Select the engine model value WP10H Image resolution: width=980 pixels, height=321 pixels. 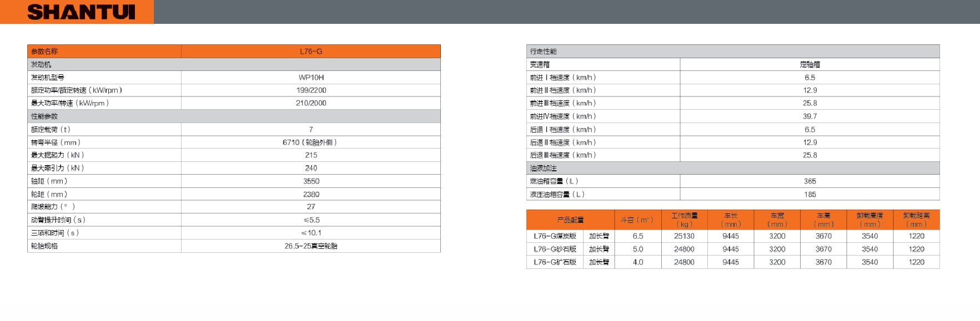tap(311, 78)
